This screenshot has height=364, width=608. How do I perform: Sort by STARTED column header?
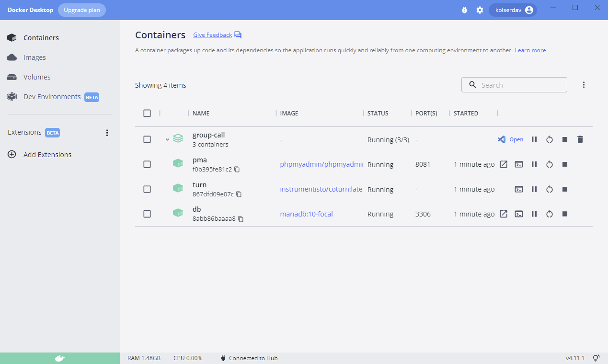[466, 114]
